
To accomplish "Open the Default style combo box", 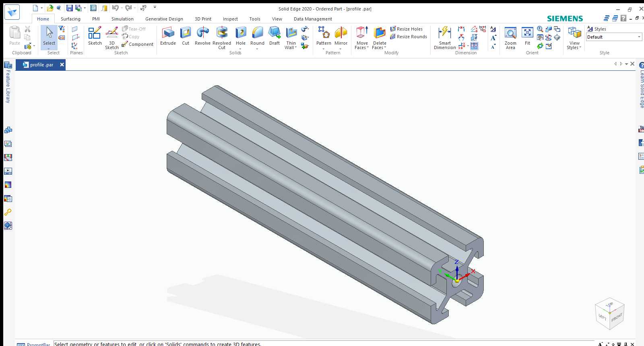I will (614, 37).
